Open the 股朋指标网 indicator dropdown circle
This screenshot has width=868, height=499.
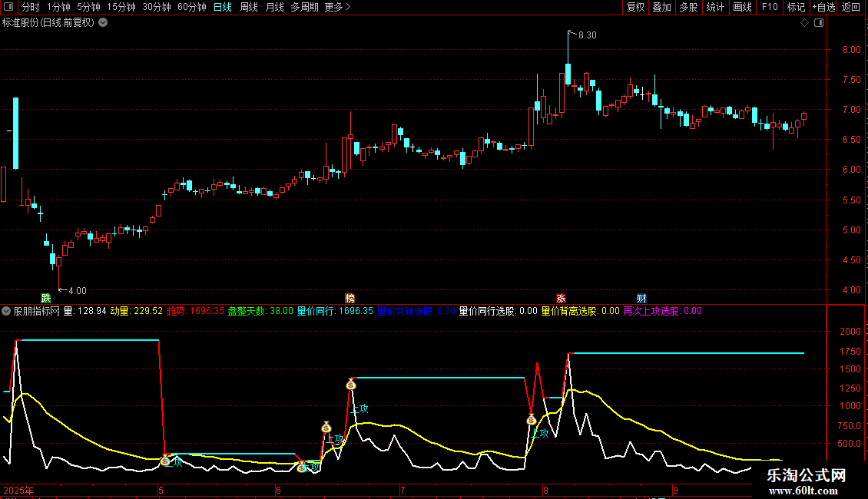tap(6, 312)
